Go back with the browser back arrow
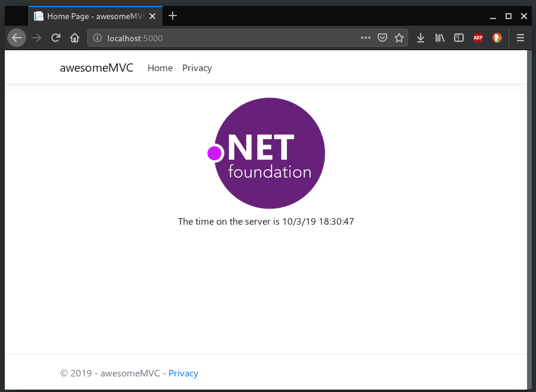Image resolution: width=536 pixels, height=392 pixels. click(x=17, y=38)
